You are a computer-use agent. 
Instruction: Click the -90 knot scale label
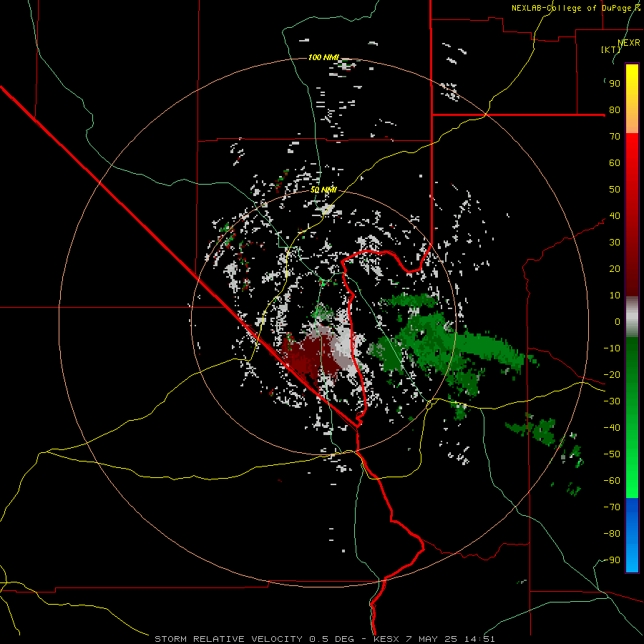[612, 560]
